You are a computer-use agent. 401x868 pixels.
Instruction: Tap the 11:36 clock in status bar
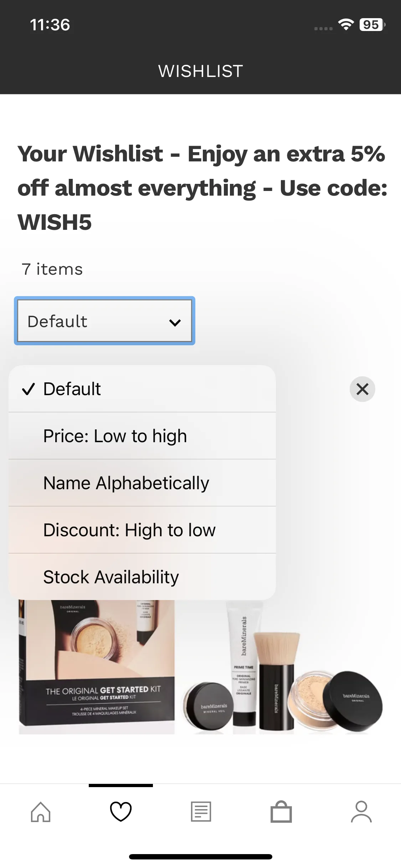(x=50, y=25)
